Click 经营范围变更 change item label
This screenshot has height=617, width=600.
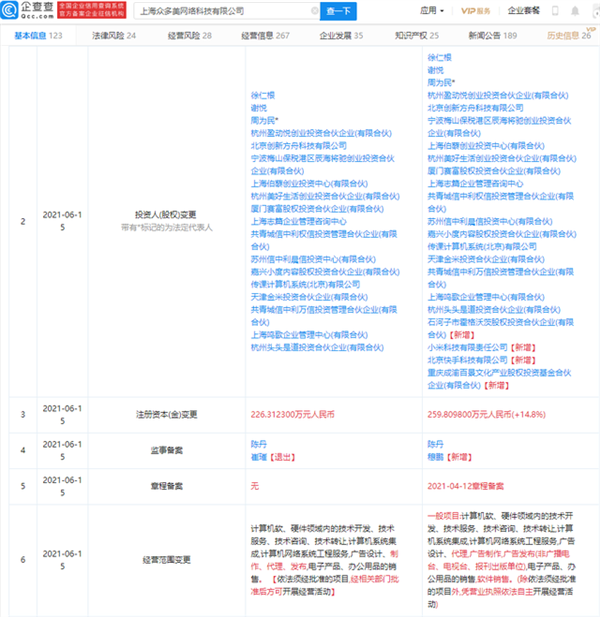[166, 560]
